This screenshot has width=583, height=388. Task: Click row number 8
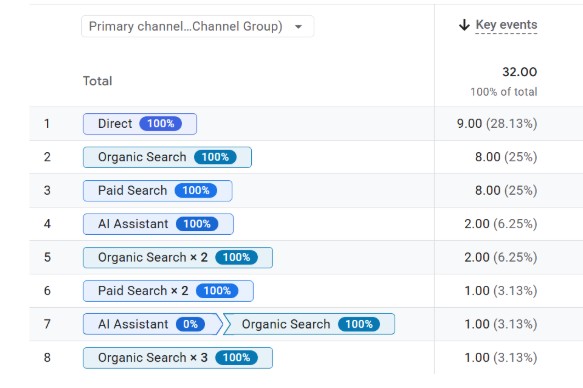[x=47, y=358]
